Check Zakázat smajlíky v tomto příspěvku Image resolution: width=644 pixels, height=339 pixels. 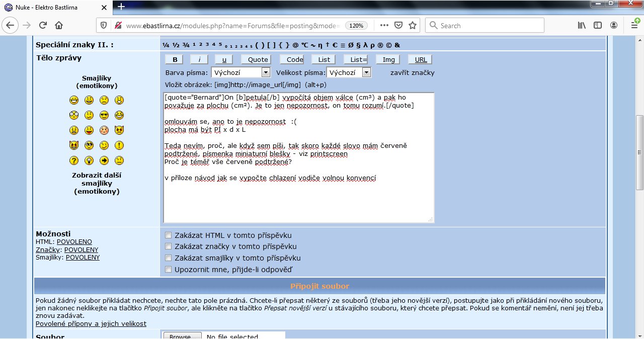point(169,258)
